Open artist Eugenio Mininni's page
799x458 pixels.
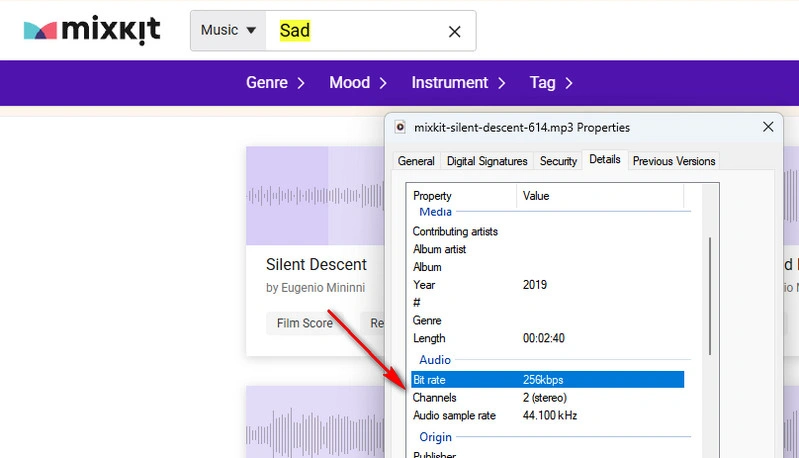(323, 288)
